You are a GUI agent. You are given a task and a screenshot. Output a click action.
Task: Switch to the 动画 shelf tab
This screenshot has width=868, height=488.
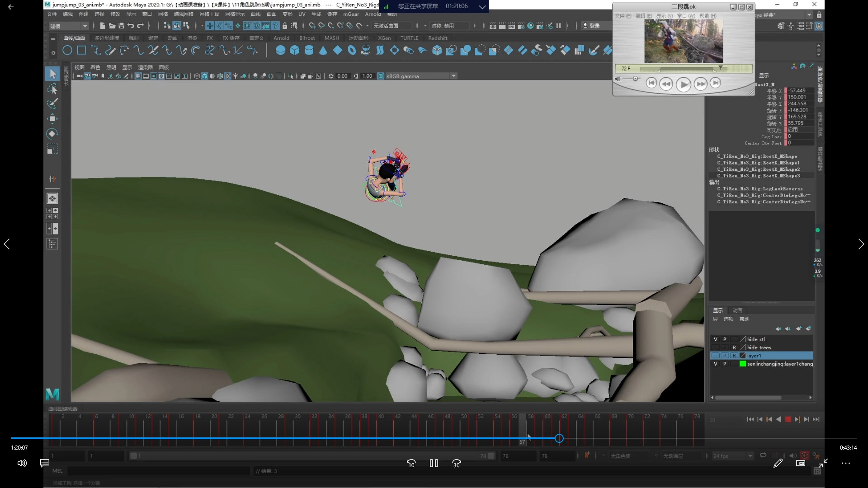pyautogui.click(x=173, y=38)
